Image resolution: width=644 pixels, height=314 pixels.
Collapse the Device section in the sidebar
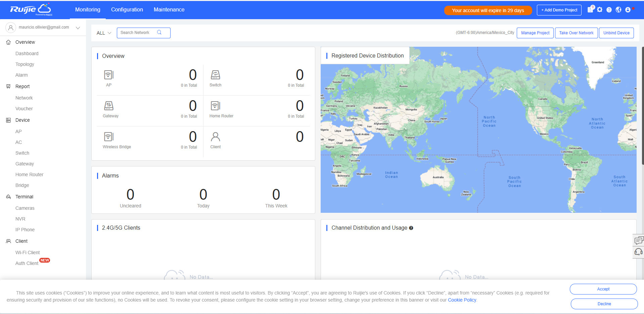coord(22,120)
